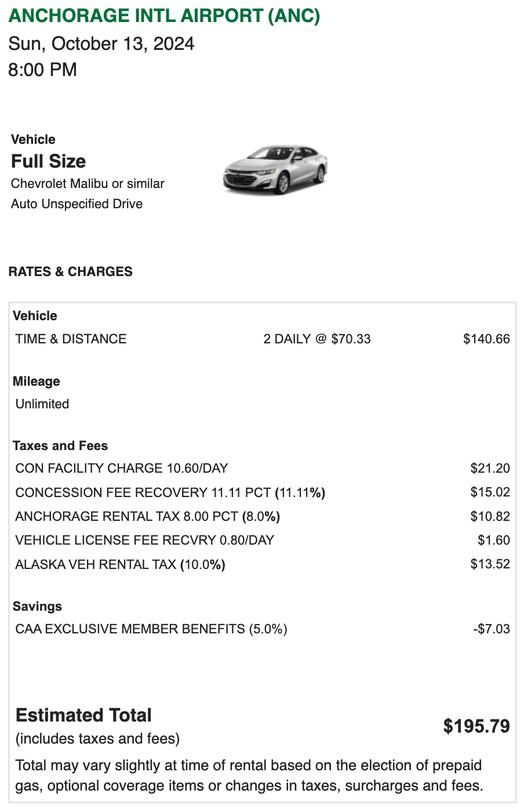
Task: Select the Unlimited mileage entry
Action: [x=42, y=404]
